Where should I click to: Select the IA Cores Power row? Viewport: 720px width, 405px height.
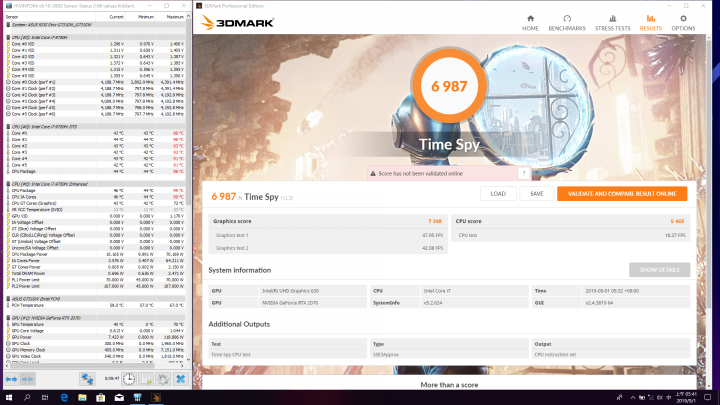point(95,260)
